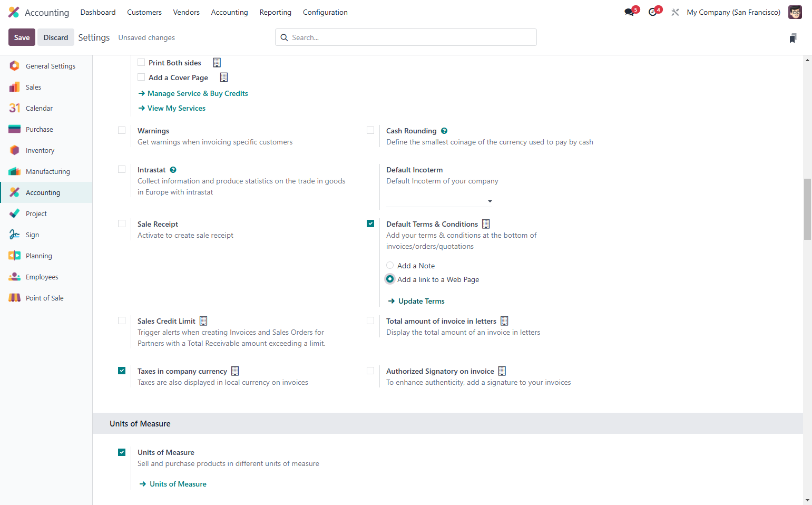
Task: Click the Save button
Action: [22, 37]
